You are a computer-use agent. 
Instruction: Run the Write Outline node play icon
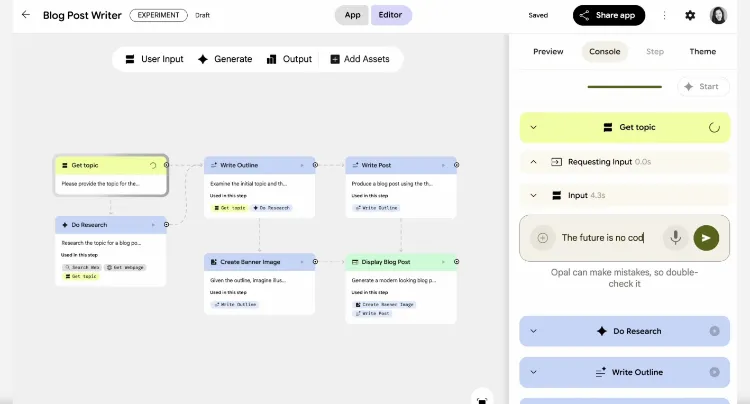point(302,165)
